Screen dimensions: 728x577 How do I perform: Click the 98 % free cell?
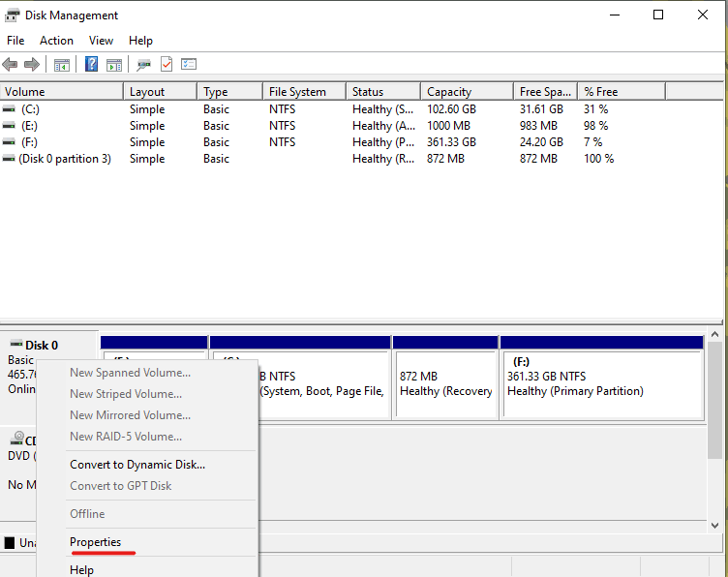tap(595, 126)
